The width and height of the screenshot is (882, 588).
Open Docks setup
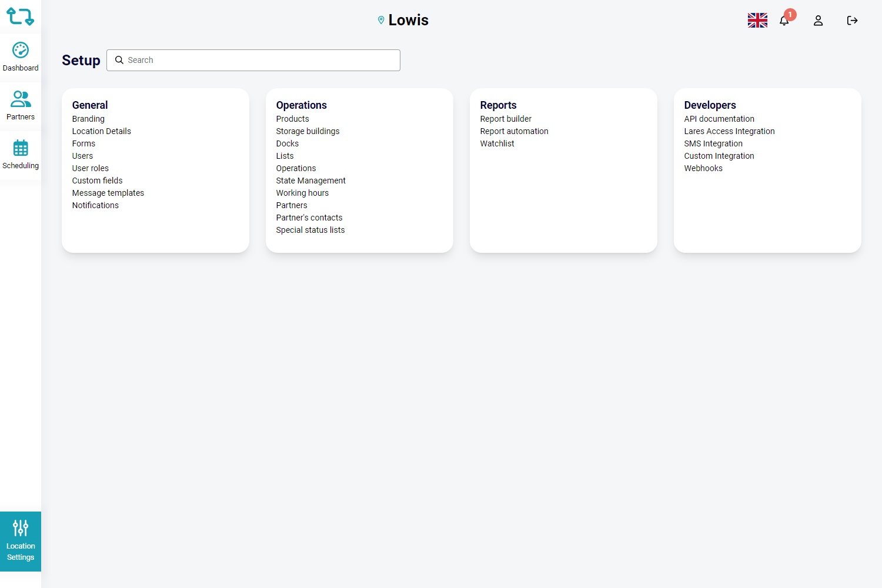tap(288, 143)
